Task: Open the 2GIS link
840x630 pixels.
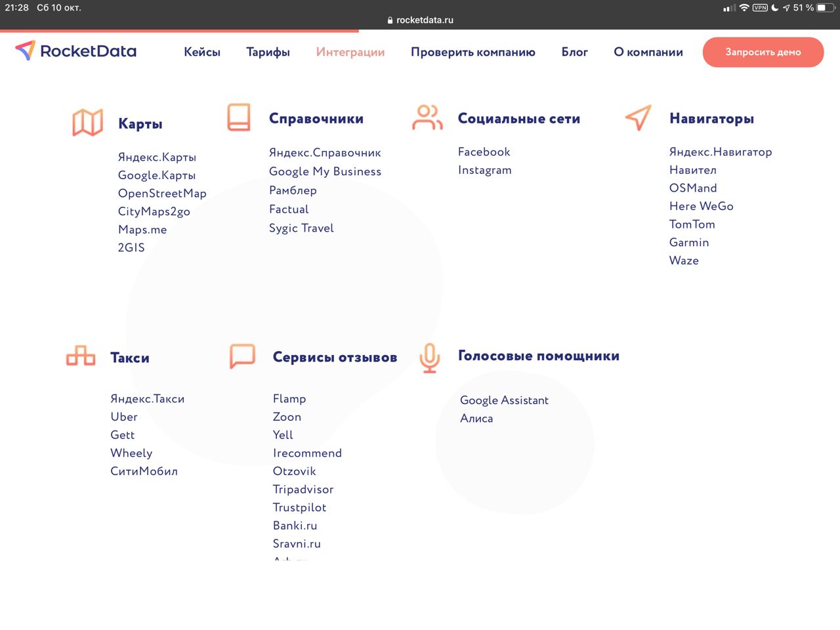Action: (x=131, y=247)
